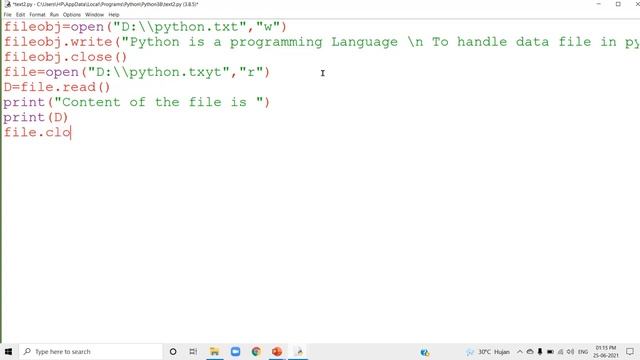Screen dimensions: 640x360
Task: Switch to Python IDLE taskbar icon
Action: point(299,351)
